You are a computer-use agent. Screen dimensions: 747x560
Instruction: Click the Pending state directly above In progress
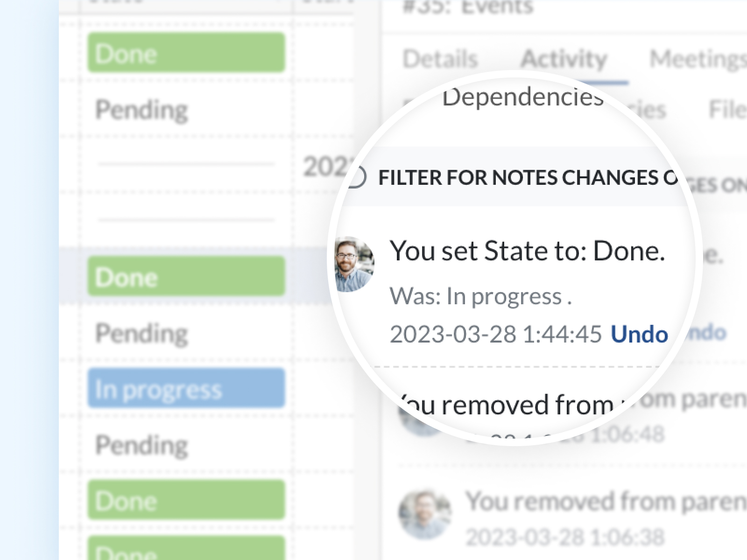click(141, 333)
